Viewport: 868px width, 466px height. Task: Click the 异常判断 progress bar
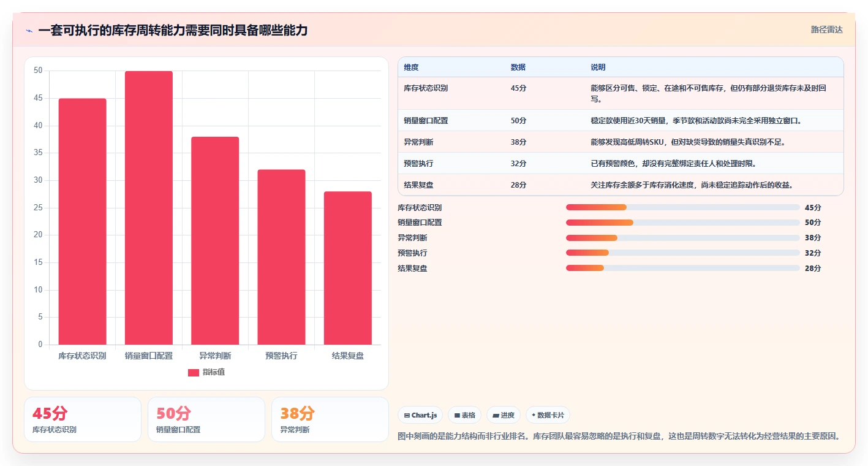pos(683,238)
